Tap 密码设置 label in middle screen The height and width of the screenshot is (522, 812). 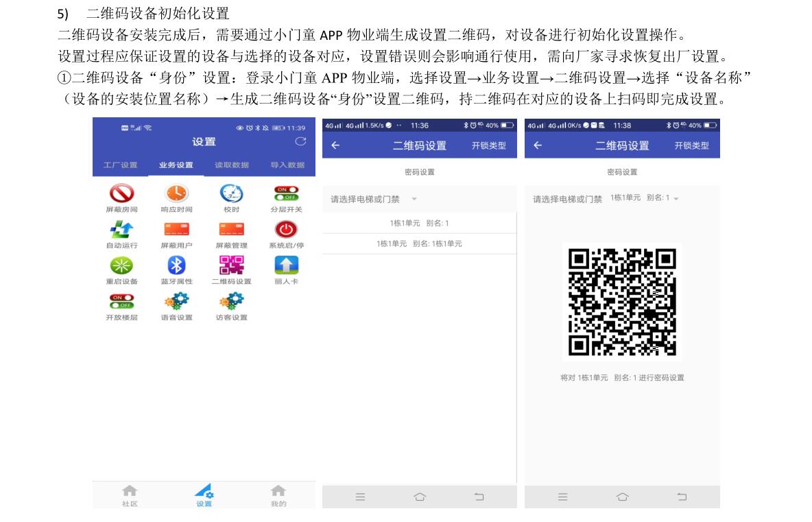click(420, 172)
